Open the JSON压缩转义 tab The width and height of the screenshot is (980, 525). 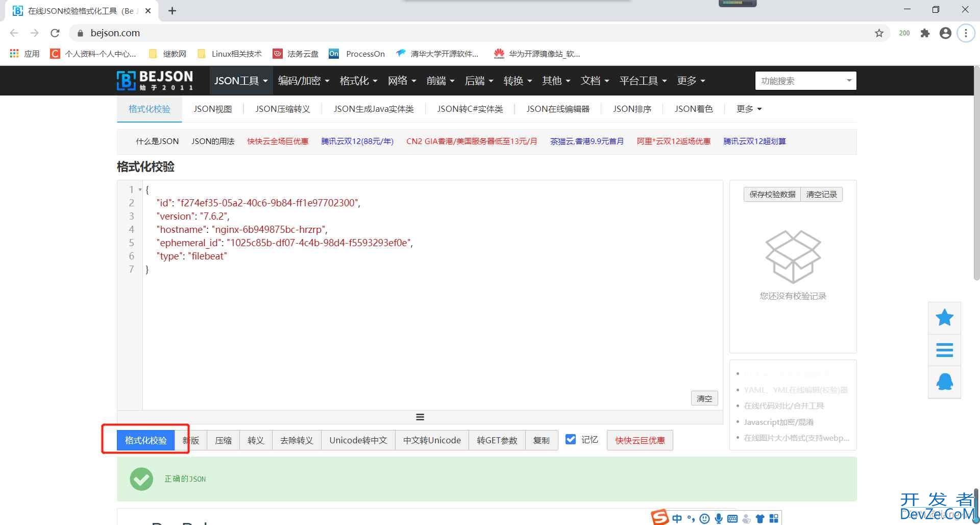pyautogui.click(x=283, y=109)
